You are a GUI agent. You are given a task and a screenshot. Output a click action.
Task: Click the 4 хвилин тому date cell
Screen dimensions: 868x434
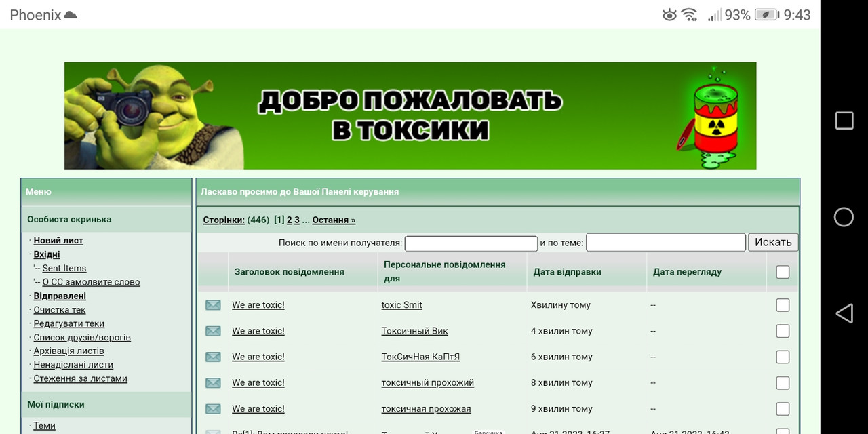coord(561,331)
